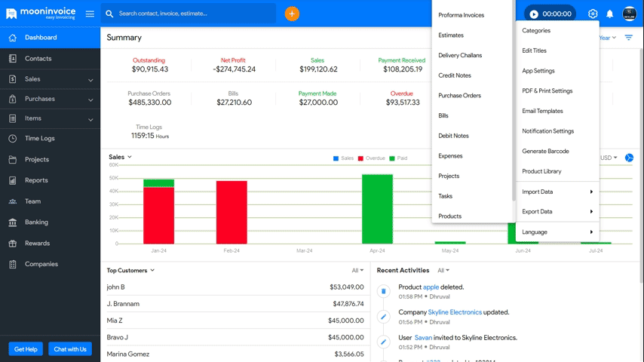Click the Team people icon
The image size is (644, 362).
[x=13, y=201]
